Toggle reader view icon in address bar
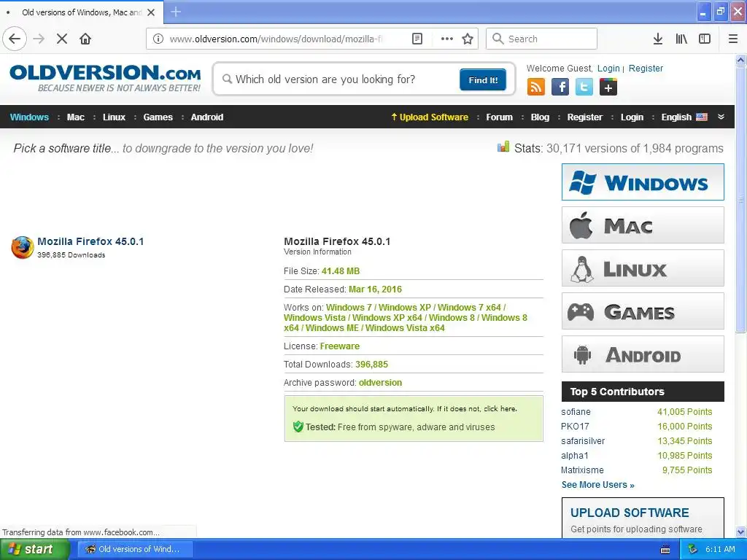The height and width of the screenshot is (560, 747). pyautogui.click(x=417, y=39)
